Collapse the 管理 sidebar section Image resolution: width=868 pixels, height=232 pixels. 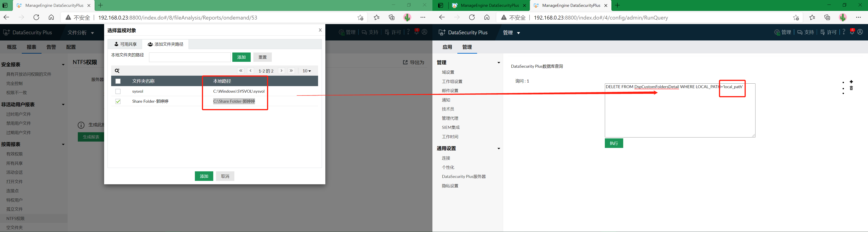[499, 62]
